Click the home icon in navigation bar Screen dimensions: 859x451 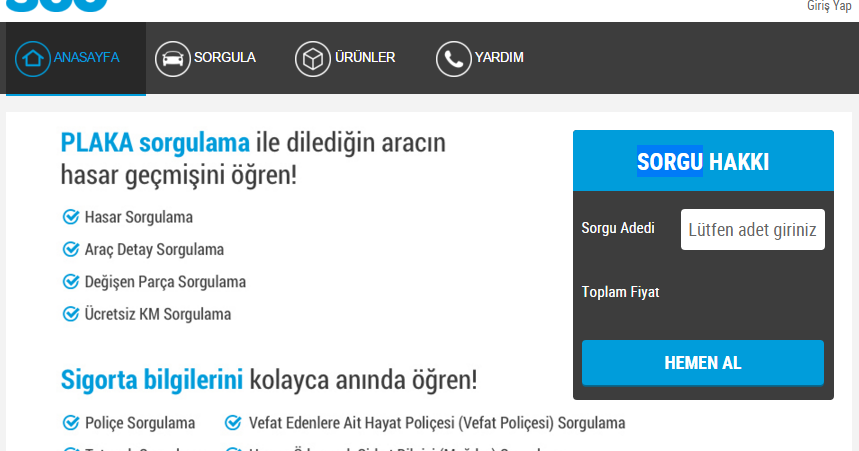(x=32, y=59)
